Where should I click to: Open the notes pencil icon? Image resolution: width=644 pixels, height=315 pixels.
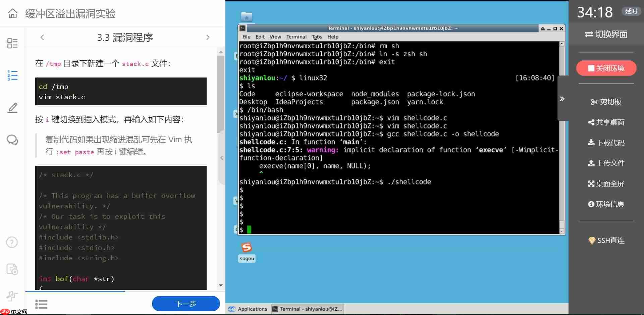coord(12,108)
